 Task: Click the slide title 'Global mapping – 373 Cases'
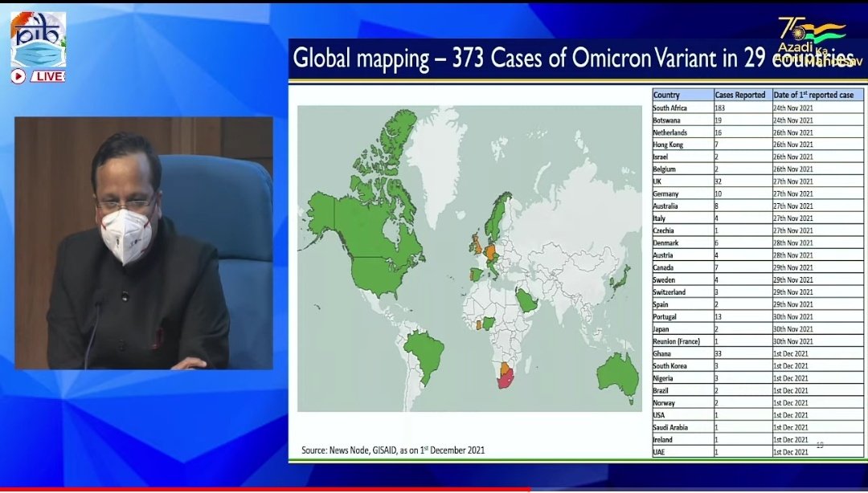pyautogui.click(x=575, y=58)
